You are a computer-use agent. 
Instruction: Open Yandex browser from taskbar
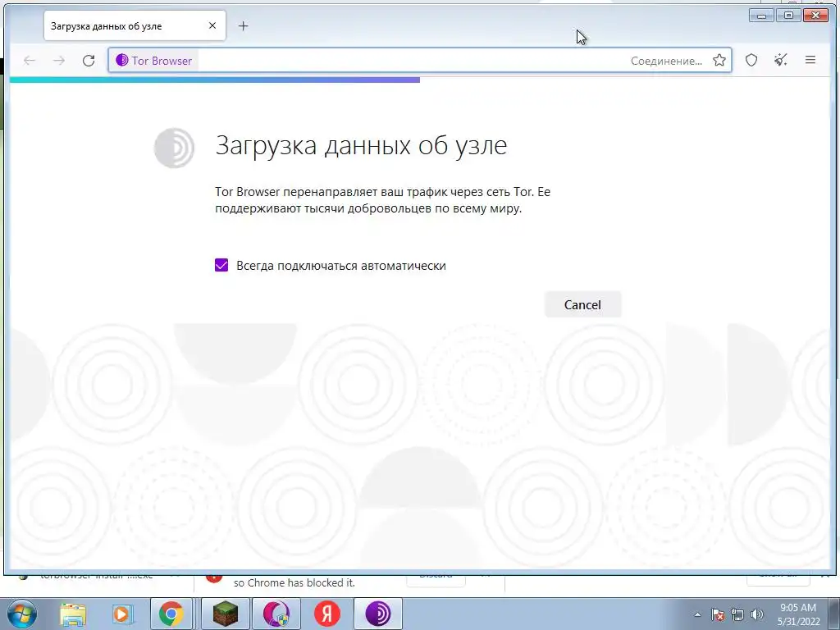click(x=326, y=614)
